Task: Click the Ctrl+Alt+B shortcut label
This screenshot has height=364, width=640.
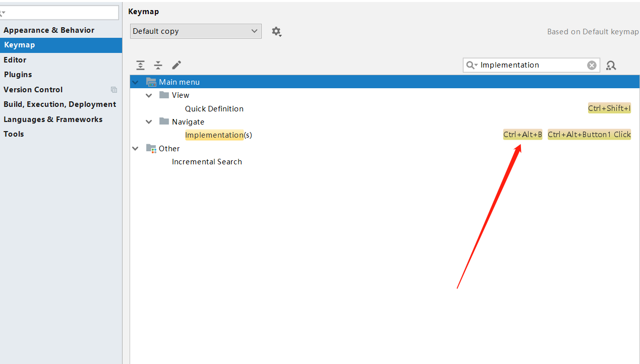Action: pyautogui.click(x=522, y=135)
